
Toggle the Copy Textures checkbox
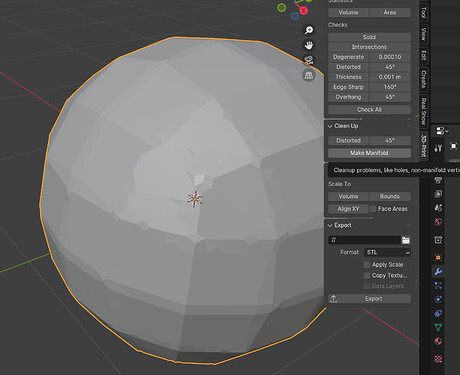367,275
